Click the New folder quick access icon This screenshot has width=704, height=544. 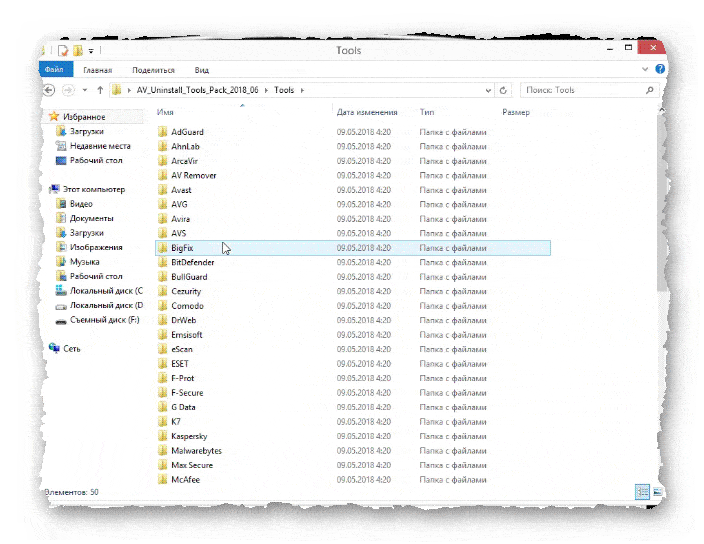(78, 50)
